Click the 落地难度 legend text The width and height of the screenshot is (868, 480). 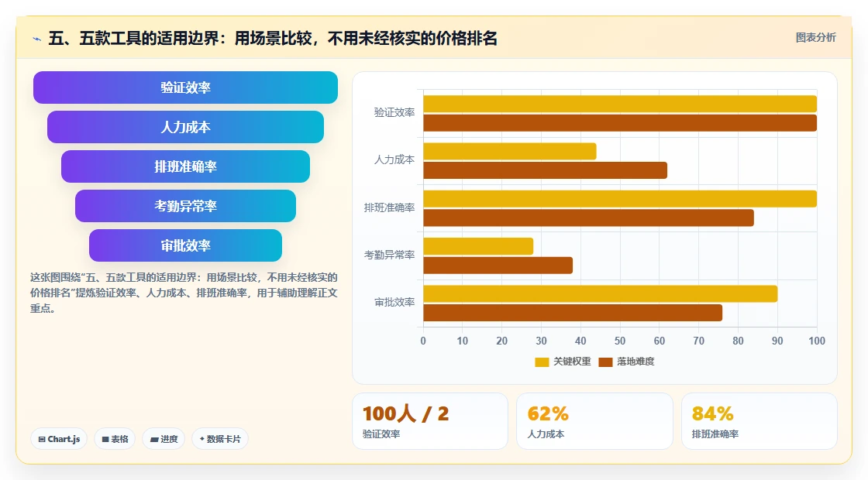pos(636,362)
